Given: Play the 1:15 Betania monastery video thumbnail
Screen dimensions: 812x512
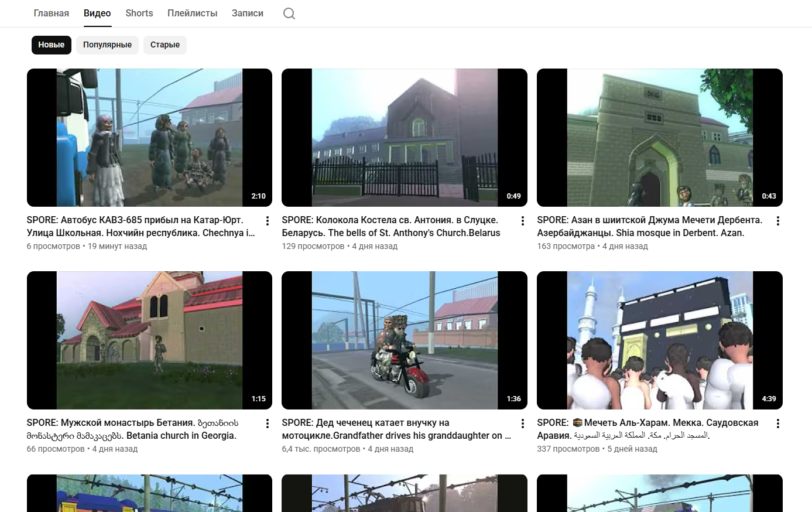Looking at the screenshot, I should pyautogui.click(x=149, y=340).
